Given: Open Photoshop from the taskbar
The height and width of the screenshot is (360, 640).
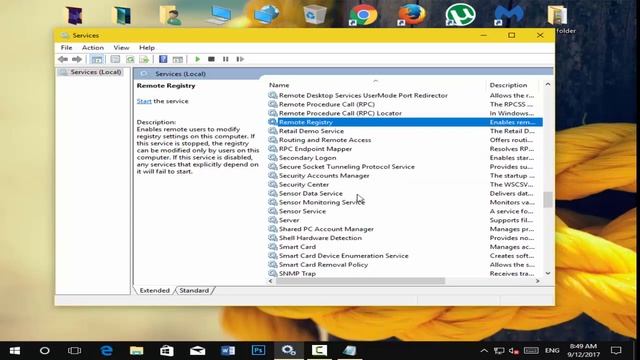Looking at the screenshot, I should coord(258,351).
